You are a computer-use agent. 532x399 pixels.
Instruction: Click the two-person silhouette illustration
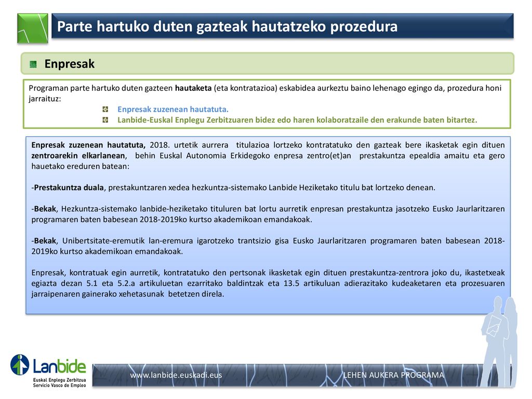point(499,342)
